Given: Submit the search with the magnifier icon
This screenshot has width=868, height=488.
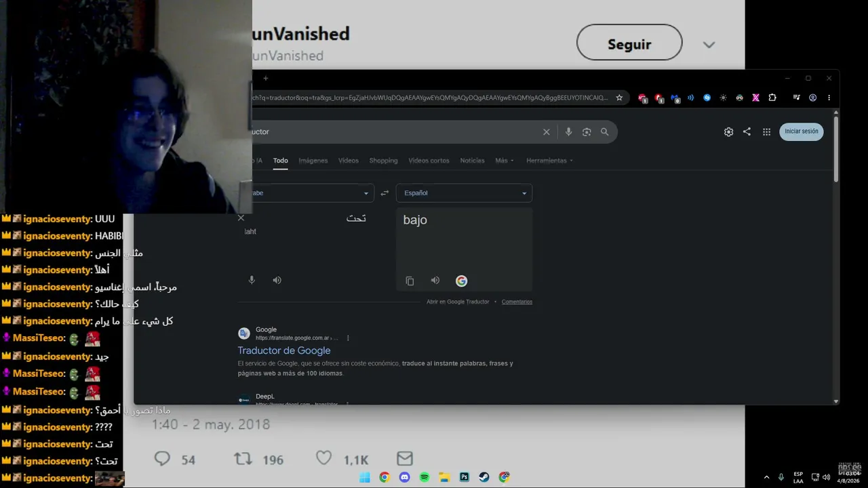Looking at the screenshot, I should [x=604, y=132].
